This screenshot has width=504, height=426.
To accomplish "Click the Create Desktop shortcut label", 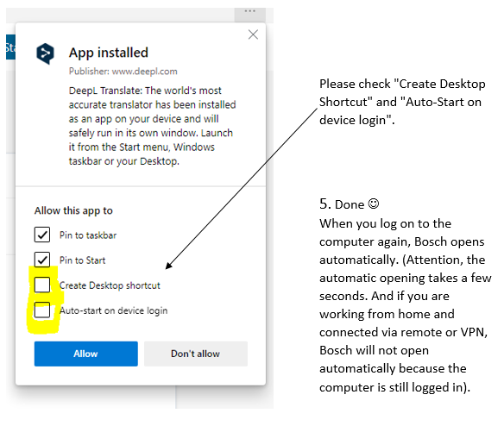I will coord(110,285).
